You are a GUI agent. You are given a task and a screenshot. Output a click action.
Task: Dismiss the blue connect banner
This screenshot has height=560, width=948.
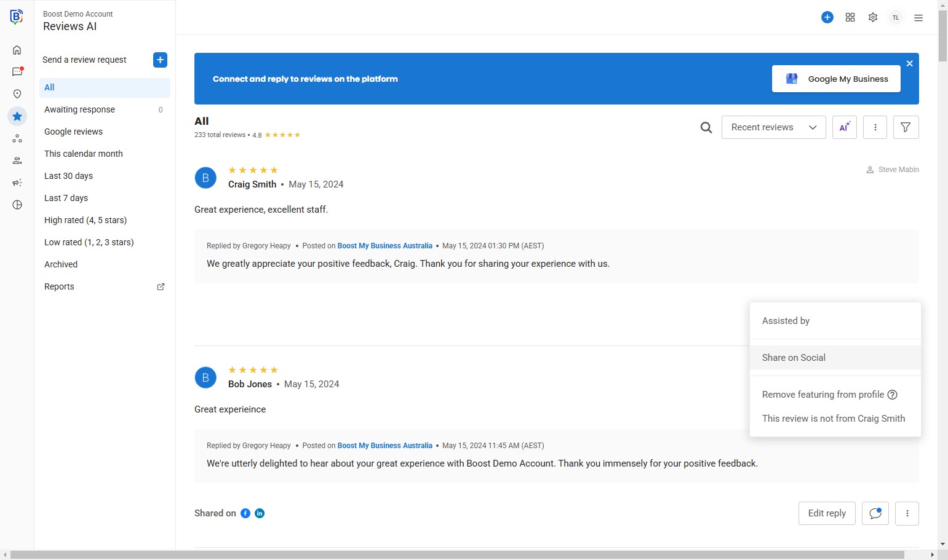pyautogui.click(x=909, y=63)
